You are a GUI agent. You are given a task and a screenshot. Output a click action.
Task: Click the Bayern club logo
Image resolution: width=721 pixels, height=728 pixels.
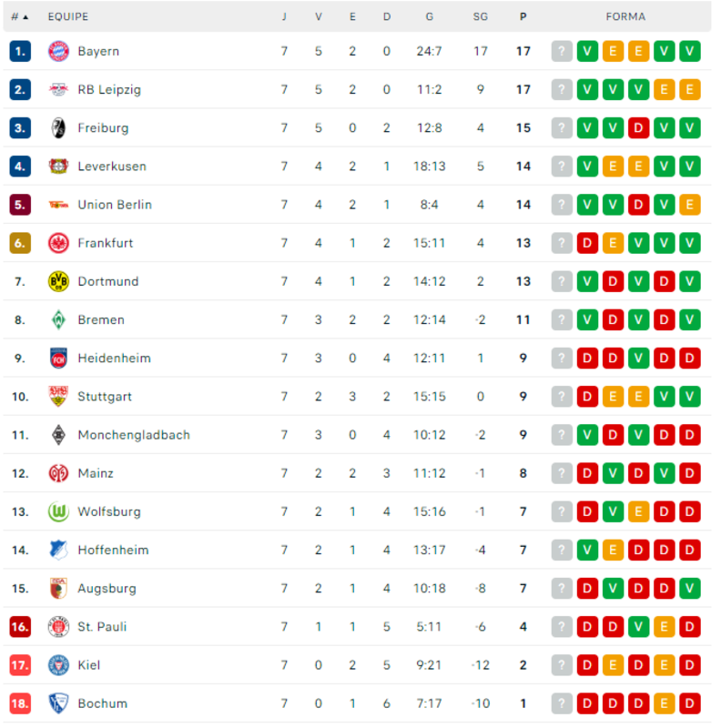[x=58, y=51]
